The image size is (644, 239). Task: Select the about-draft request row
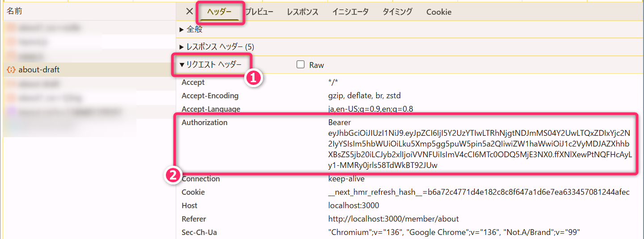[39, 70]
